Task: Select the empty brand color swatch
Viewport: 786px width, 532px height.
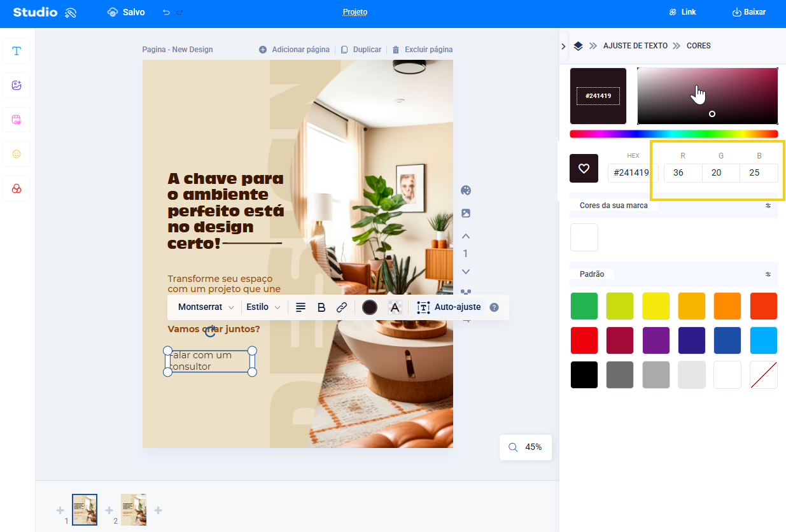Action: pos(584,237)
